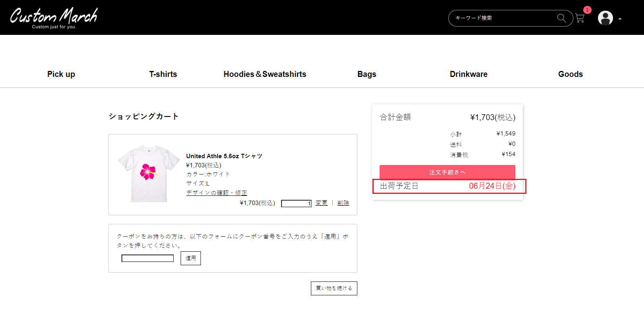This screenshot has height=312, width=644.
Task: Open the Bags category
Action: coord(367,74)
